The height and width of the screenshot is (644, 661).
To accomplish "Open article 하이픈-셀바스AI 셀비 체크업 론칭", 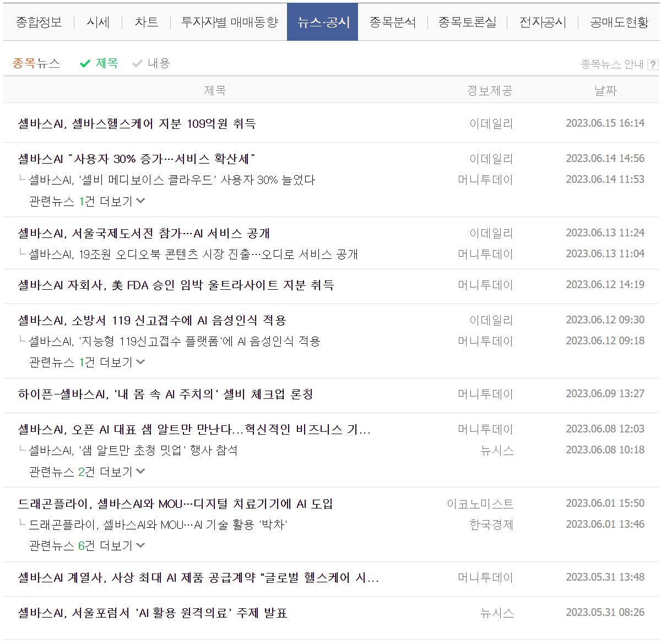I will click(x=165, y=394).
